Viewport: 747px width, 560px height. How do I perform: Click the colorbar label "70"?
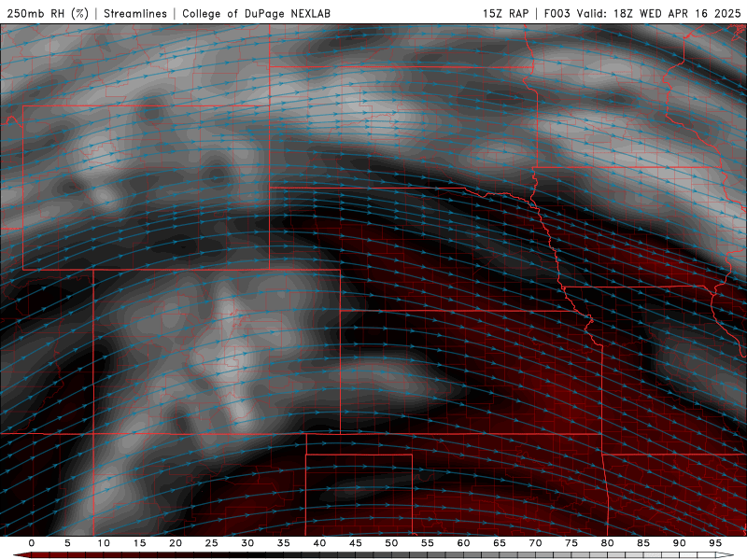coord(535,543)
